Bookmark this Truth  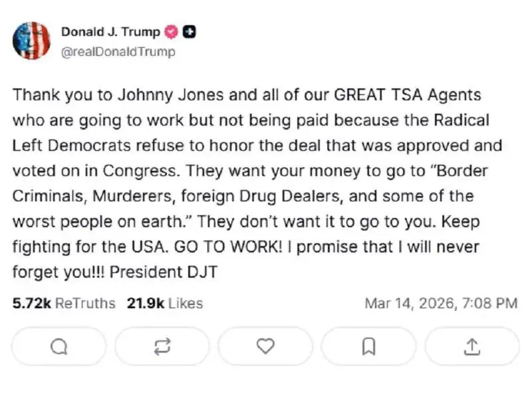point(369,346)
